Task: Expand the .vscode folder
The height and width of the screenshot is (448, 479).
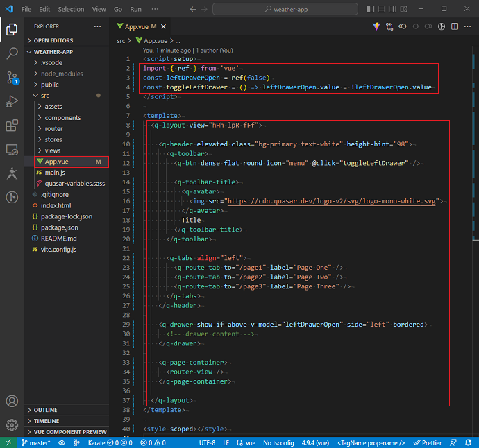Action: coord(67,62)
